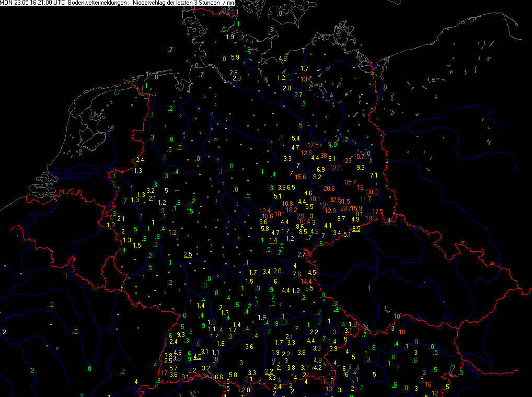Viewport: 532px width, 397px height.
Task: Select the 7.5 rainfall reading
Action: pos(234,73)
